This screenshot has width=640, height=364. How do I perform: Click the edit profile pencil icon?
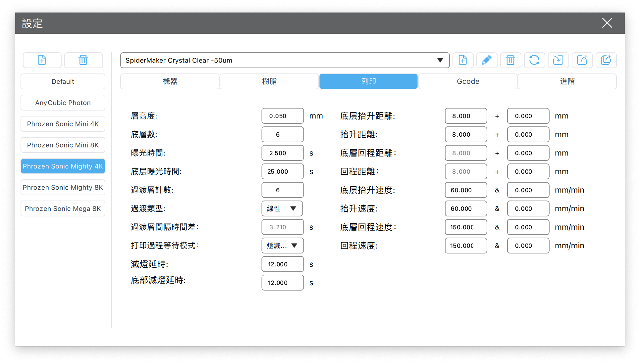point(487,60)
